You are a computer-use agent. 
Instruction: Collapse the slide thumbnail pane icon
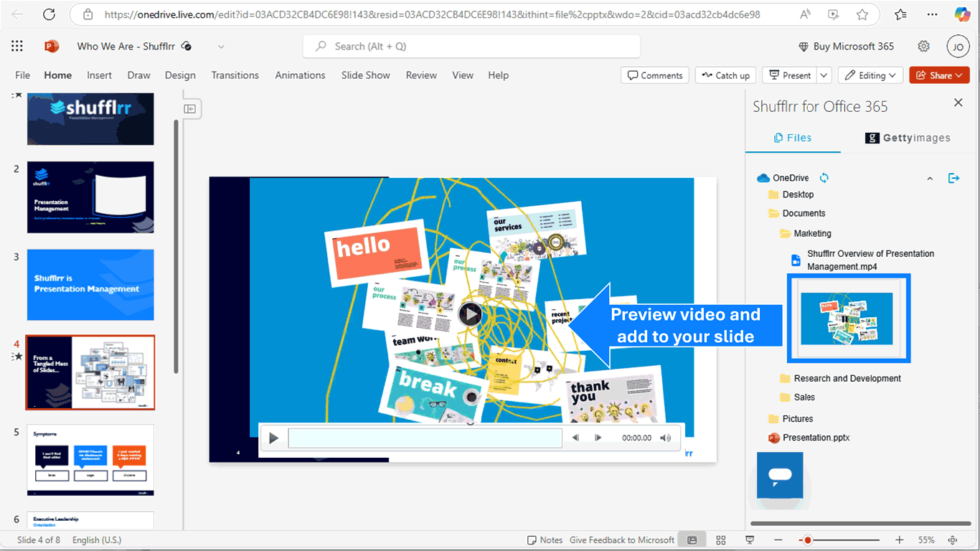pyautogui.click(x=190, y=109)
